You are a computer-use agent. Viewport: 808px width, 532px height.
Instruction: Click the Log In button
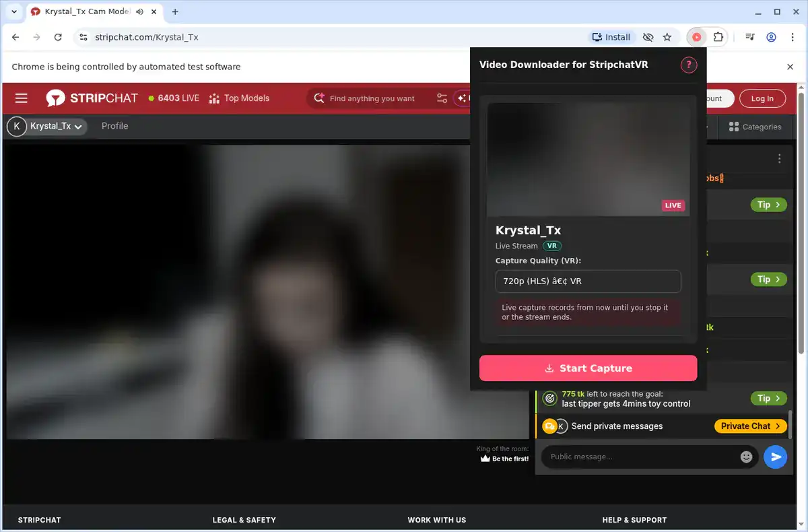pos(762,98)
